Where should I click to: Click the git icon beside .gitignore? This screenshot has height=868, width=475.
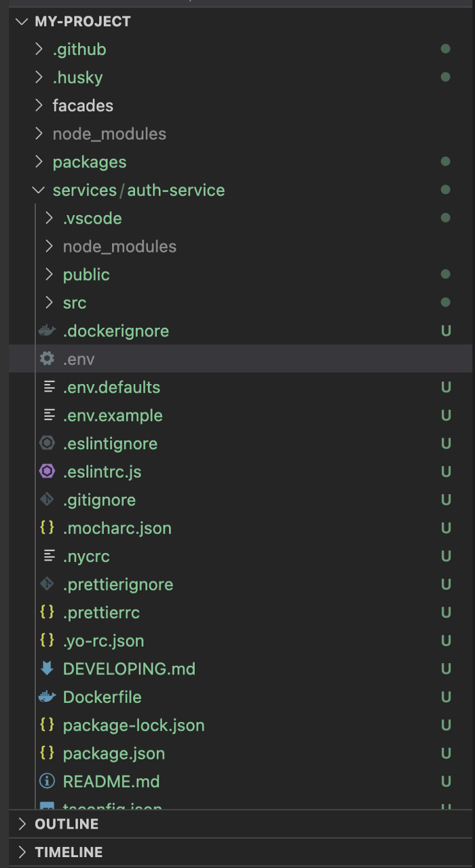47,500
